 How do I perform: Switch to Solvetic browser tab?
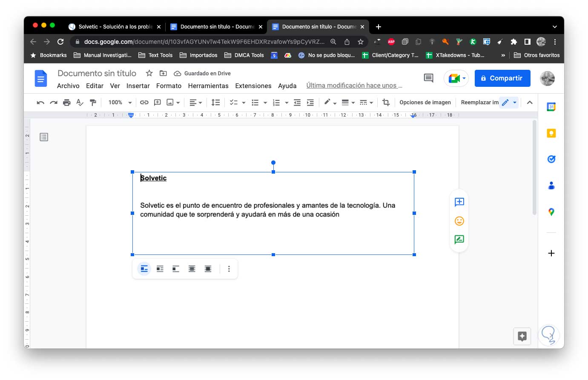pos(115,26)
